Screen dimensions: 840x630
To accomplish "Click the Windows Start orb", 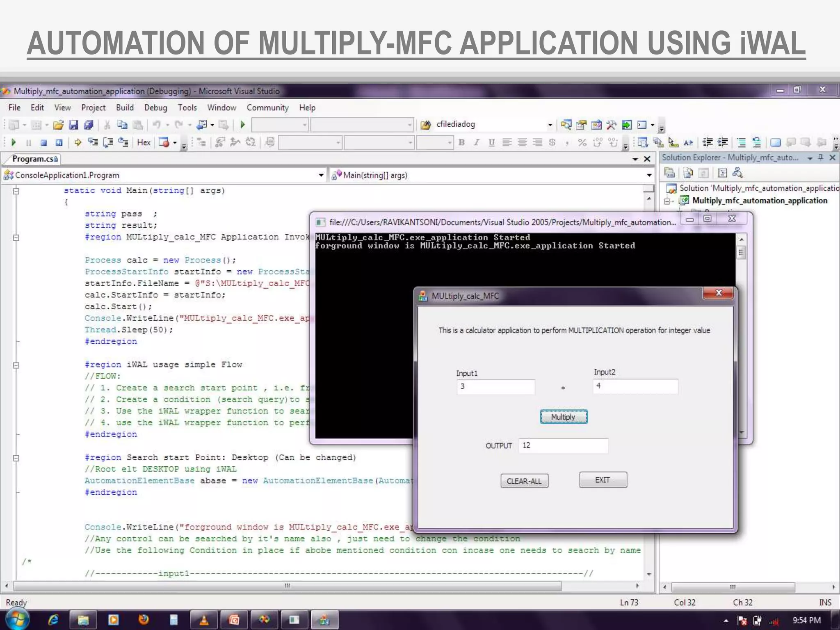I will click(17, 619).
